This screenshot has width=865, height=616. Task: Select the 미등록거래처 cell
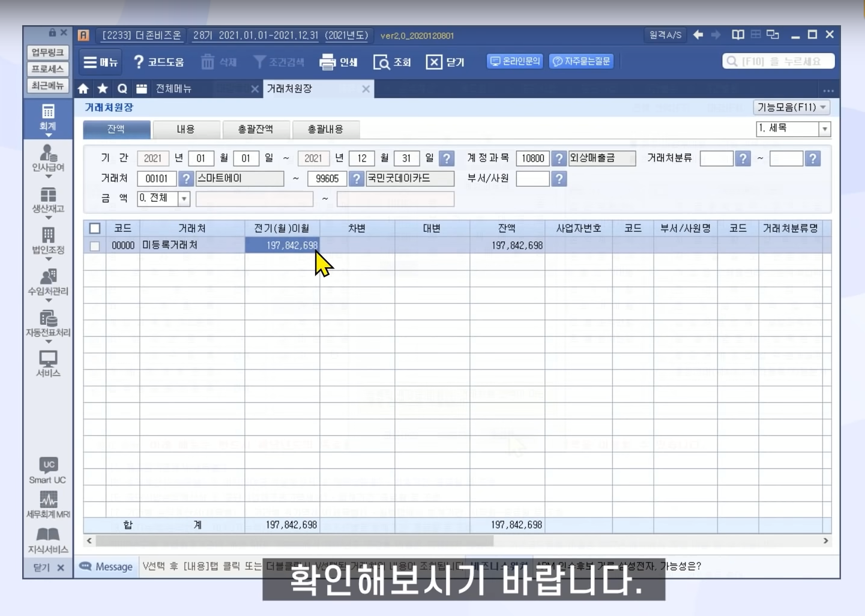(x=192, y=246)
